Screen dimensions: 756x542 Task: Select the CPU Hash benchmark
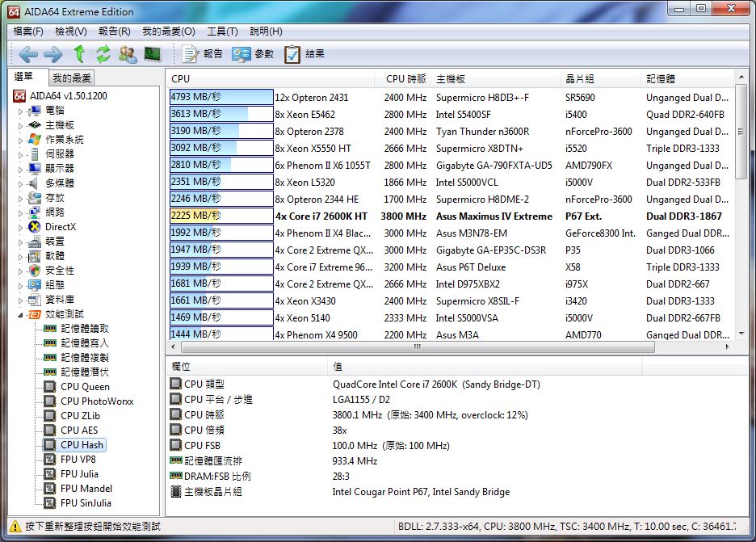point(82,444)
